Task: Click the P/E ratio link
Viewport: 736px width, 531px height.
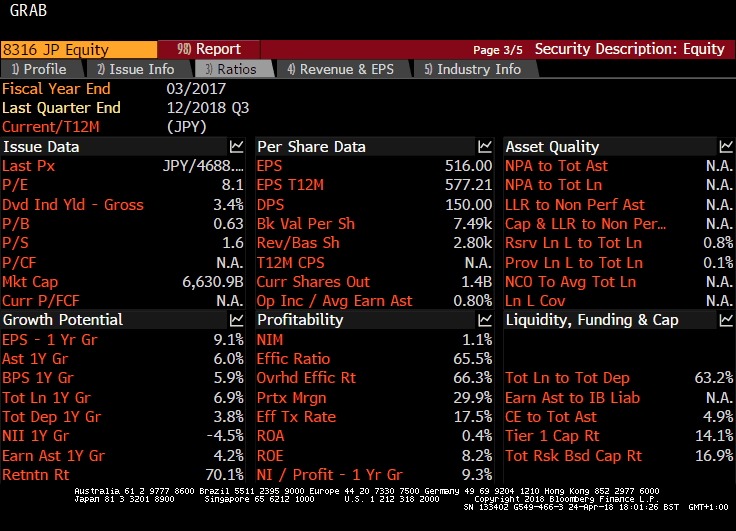Action: point(15,185)
